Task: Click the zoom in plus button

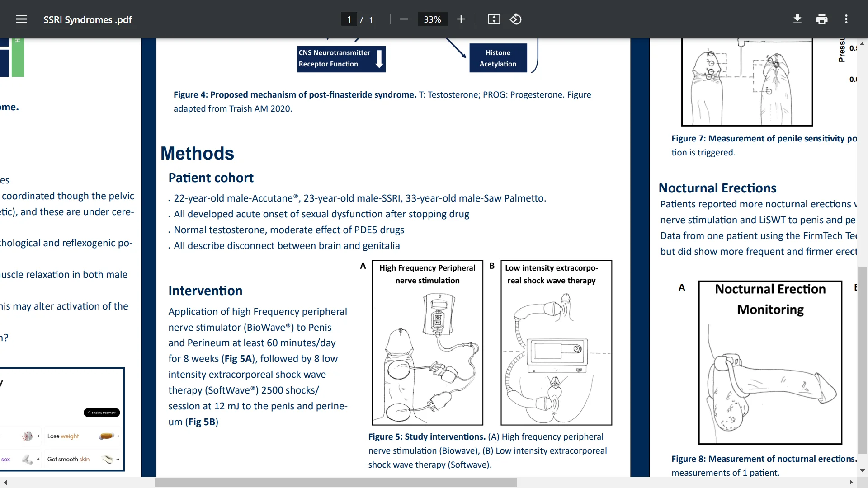Action: click(x=461, y=19)
